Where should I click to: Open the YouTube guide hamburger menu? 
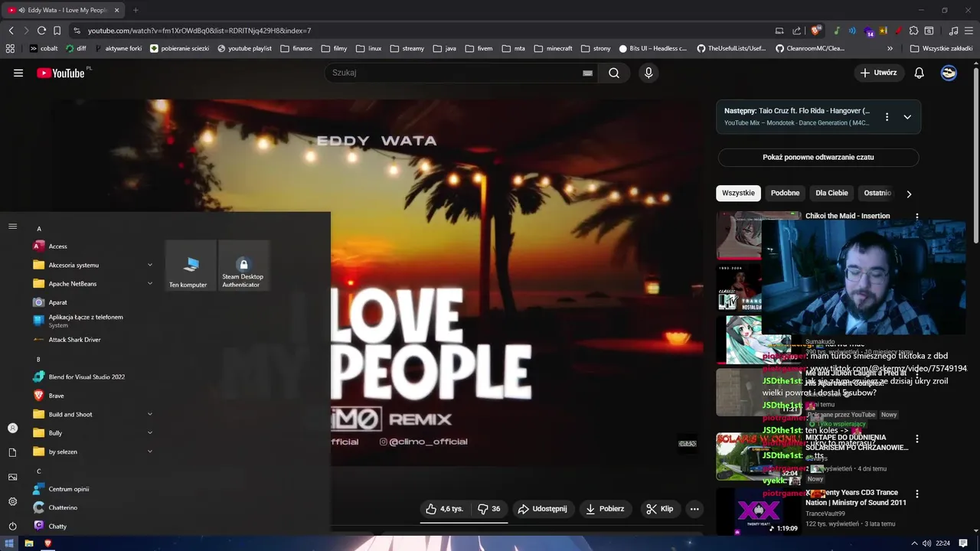coord(18,73)
